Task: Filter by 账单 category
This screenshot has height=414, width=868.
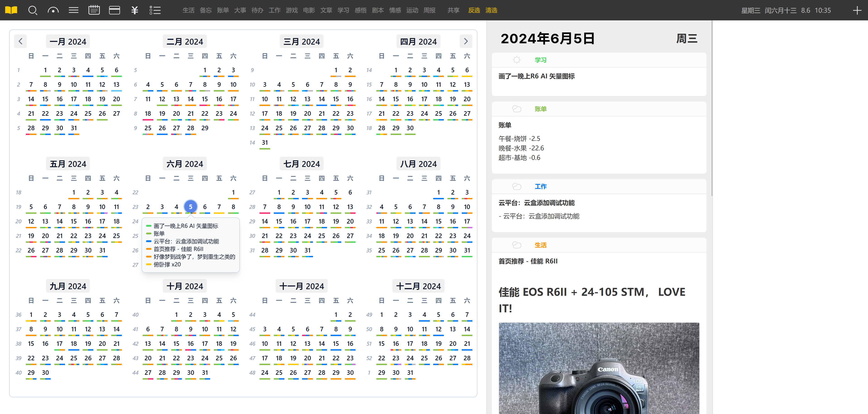Action: pos(223,10)
